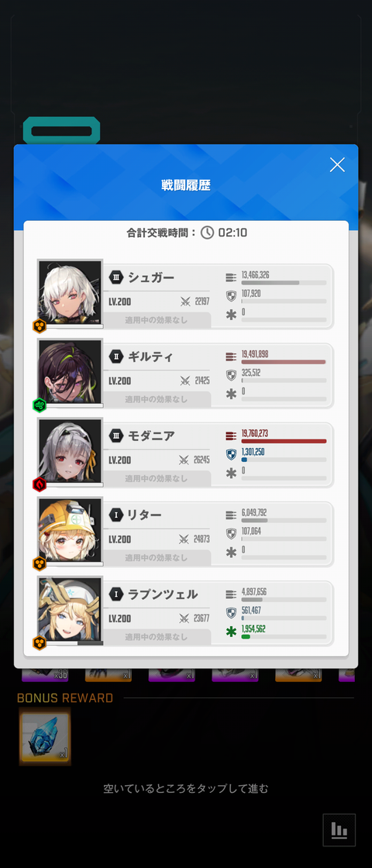Tap ラプンツェル's green healing asterisk icon
Image resolution: width=372 pixels, height=868 pixels.
click(232, 632)
